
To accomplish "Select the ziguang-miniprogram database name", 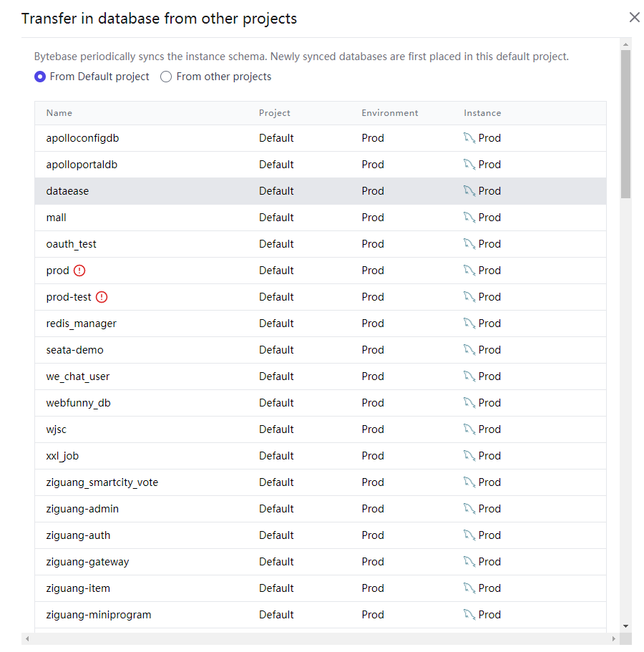I will pos(99,615).
